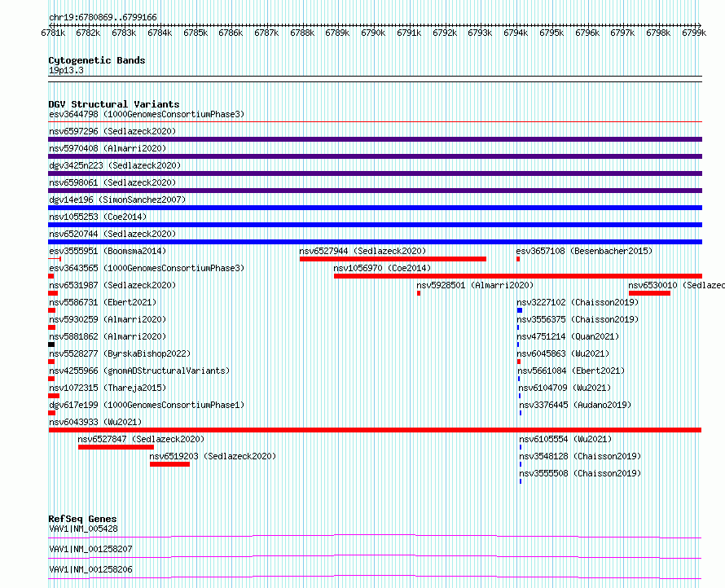Click esv3657108 (Besenbacher2015) label
The width and height of the screenshot is (725, 588).
584,251
